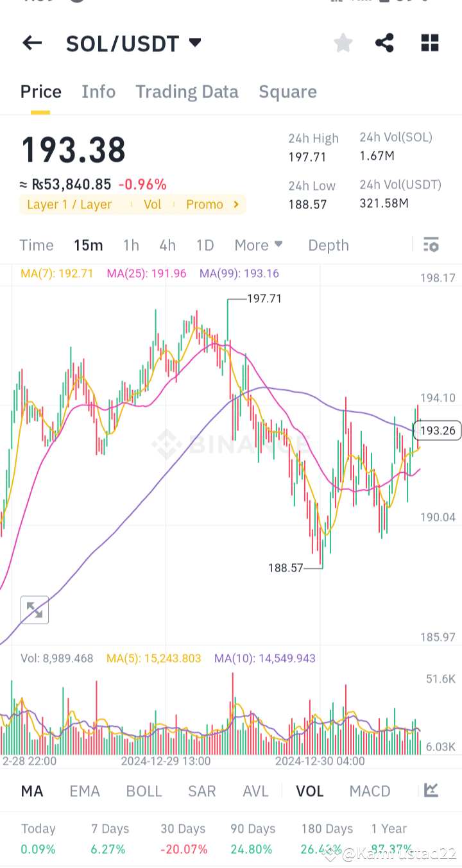
Task: Open the Square tab
Action: point(287,91)
